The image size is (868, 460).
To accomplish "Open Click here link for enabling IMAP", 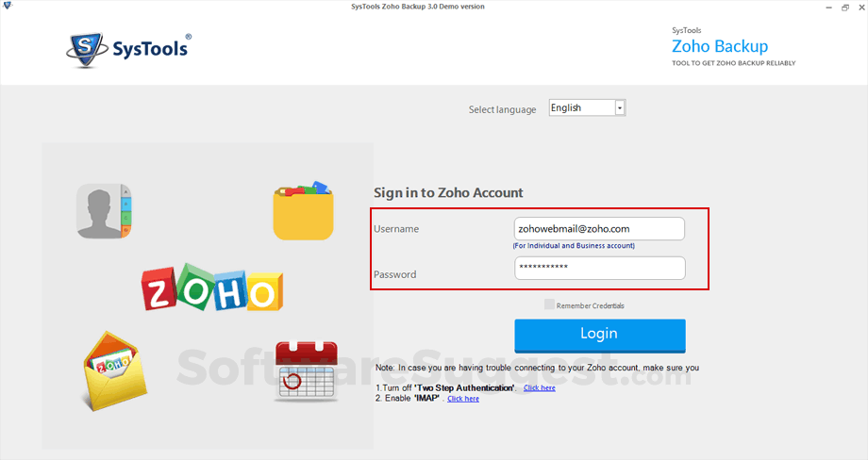I will (463, 399).
